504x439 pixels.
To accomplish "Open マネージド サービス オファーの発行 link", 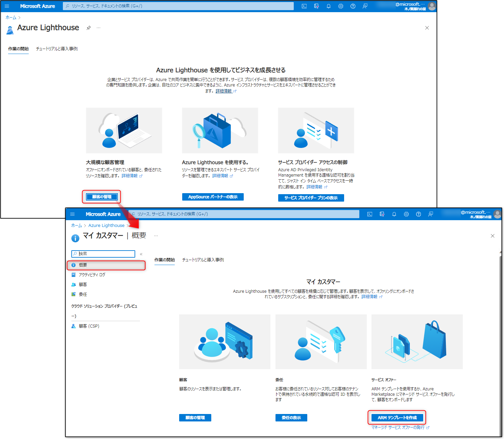I will pos(400,428).
